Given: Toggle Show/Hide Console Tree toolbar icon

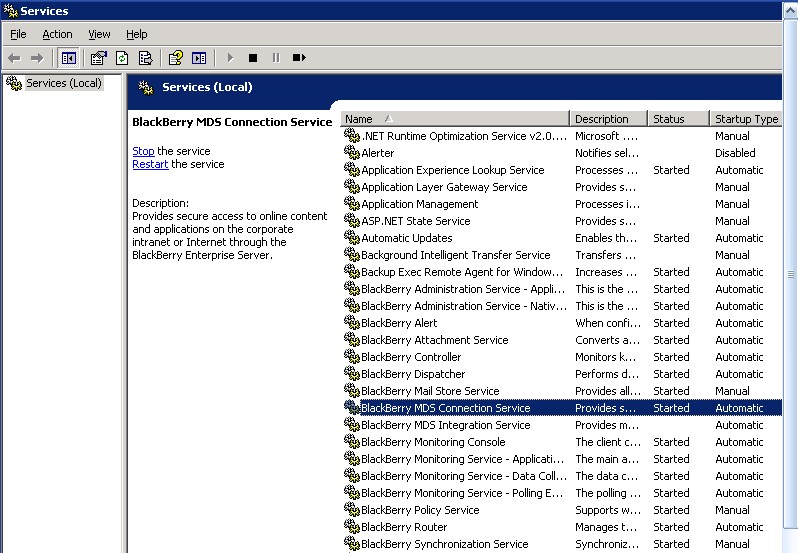Looking at the screenshot, I should point(68,58).
